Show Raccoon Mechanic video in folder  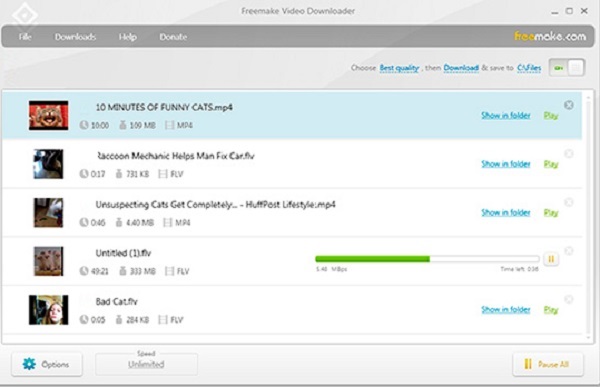[x=505, y=164]
